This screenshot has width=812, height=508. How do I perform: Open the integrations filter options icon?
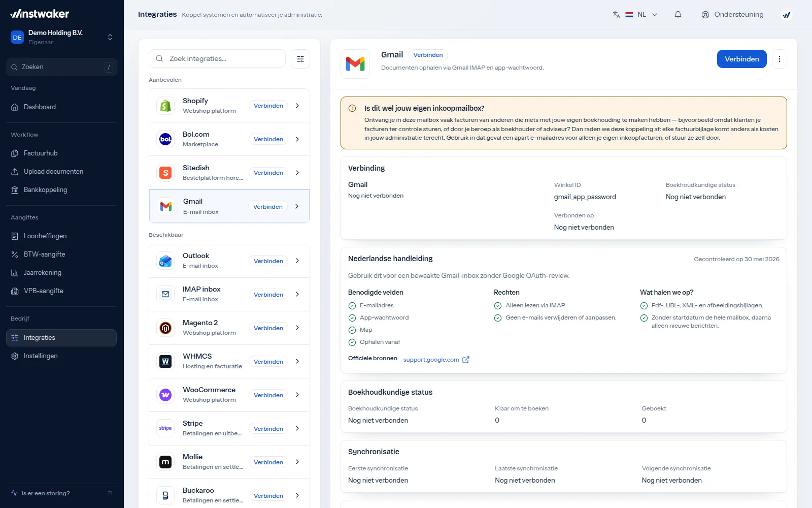pos(300,59)
